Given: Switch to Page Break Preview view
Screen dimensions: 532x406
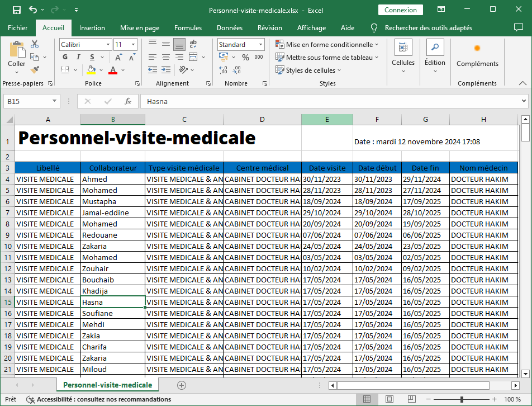Looking at the screenshot, I should pyautogui.click(x=411, y=399).
